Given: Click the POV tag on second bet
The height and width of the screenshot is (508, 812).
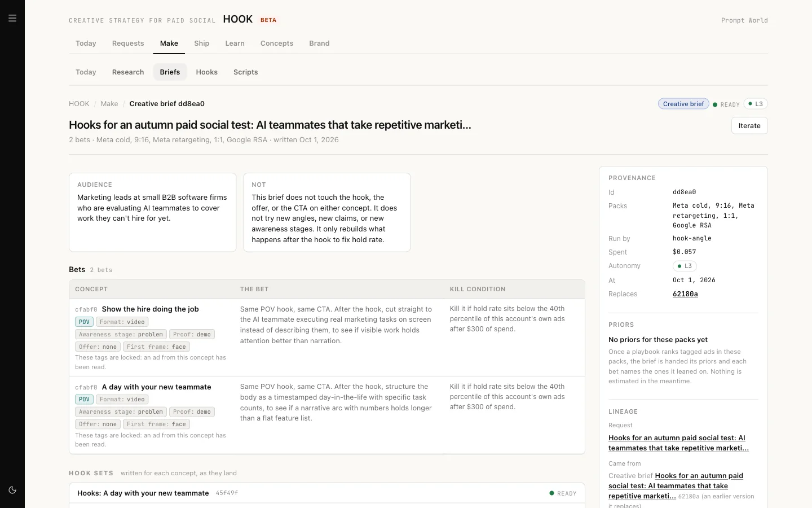Looking at the screenshot, I should (84, 399).
